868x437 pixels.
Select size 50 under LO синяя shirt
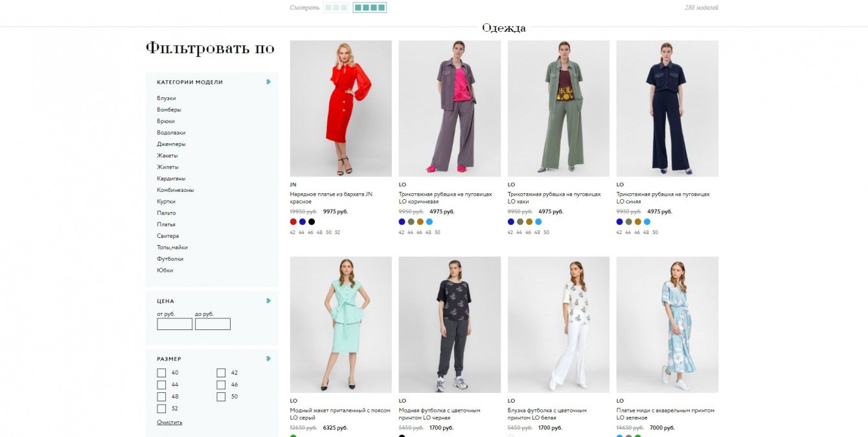pyautogui.click(x=655, y=232)
